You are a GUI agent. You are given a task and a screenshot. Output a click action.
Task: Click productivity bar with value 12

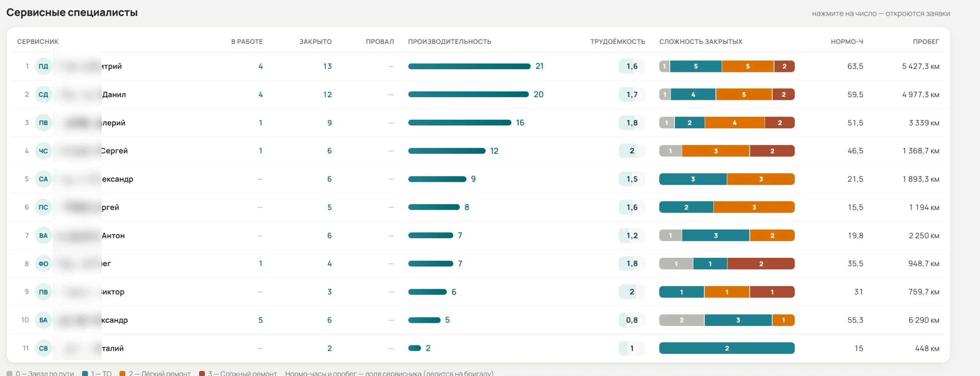[447, 151]
